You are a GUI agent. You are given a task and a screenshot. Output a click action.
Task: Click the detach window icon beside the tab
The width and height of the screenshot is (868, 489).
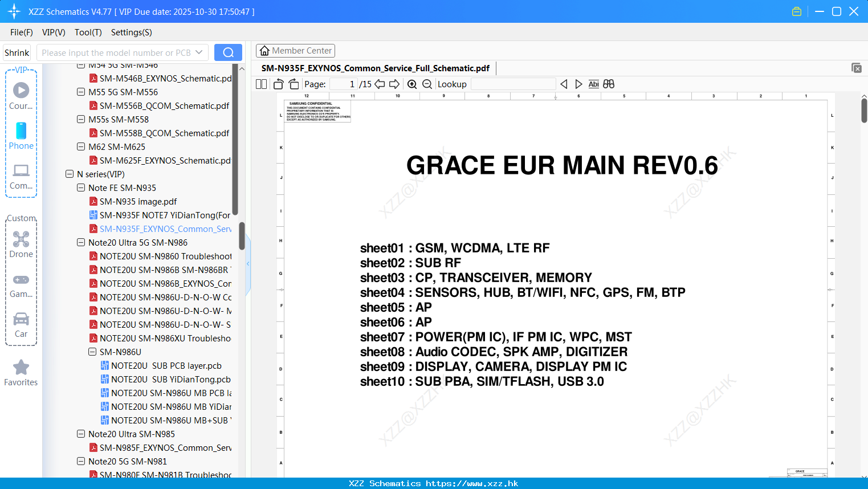(857, 68)
